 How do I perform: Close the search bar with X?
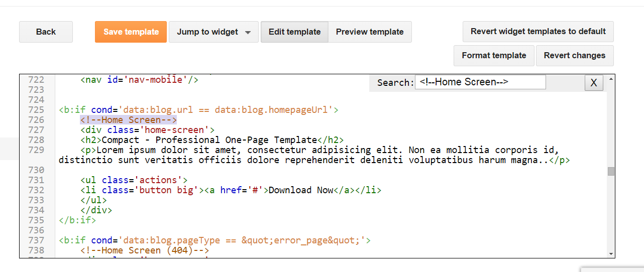[x=593, y=83]
